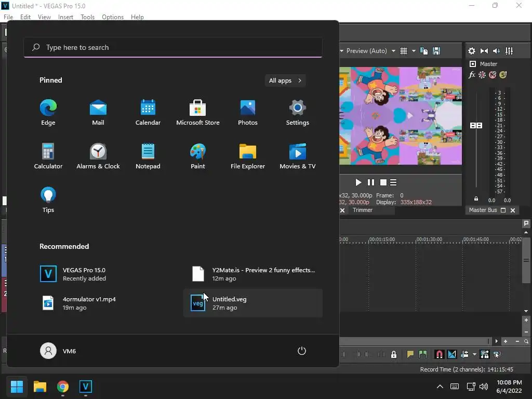The height and width of the screenshot is (399, 532).
Task: Toggle lock on Master fader channels
Action: tap(476, 199)
